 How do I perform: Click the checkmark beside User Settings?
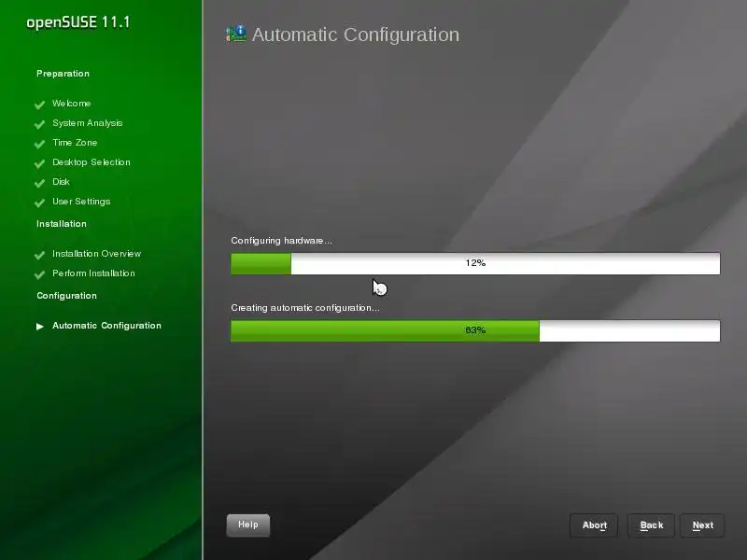[x=39, y=203]
